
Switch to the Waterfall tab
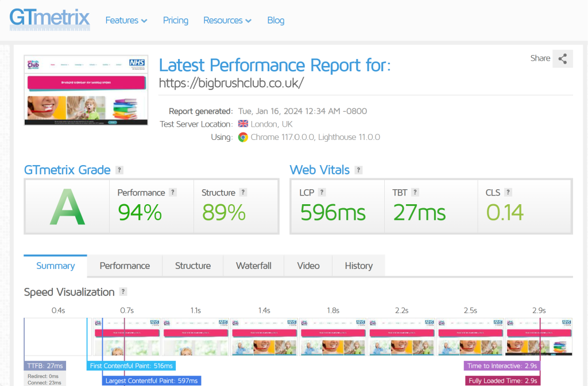(254, 266)
